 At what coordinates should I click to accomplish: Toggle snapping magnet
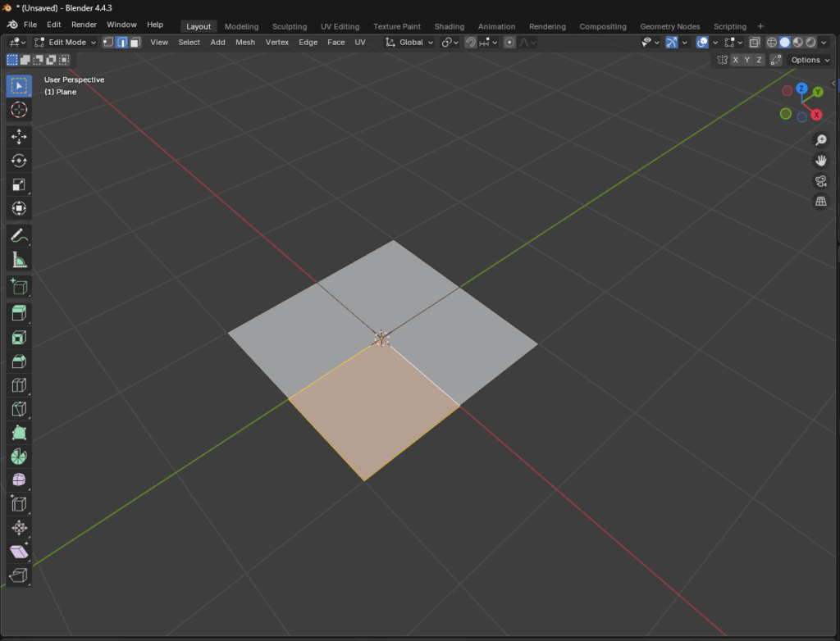click(470, 43)
